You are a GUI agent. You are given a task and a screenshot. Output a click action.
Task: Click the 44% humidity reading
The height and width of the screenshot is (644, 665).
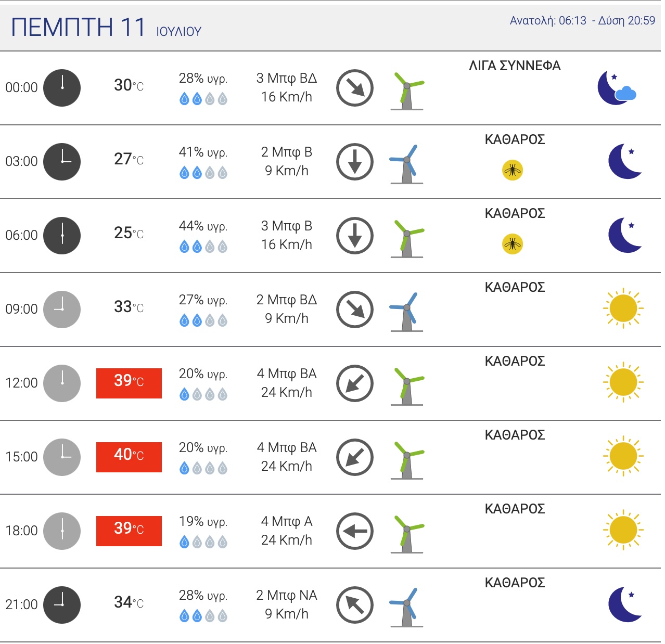click(x=203, y=226)
